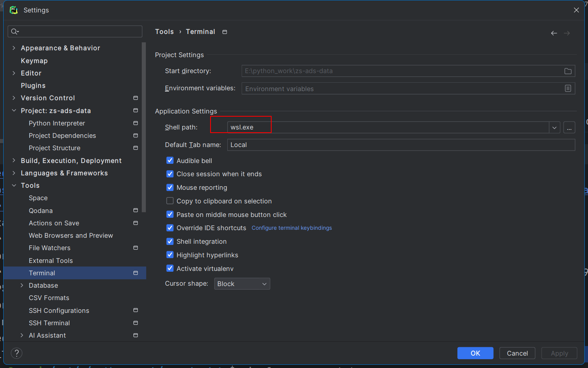588x368 pixels.
Task: Enable Copy to clipboard on selection
Action: pos(170,201)
